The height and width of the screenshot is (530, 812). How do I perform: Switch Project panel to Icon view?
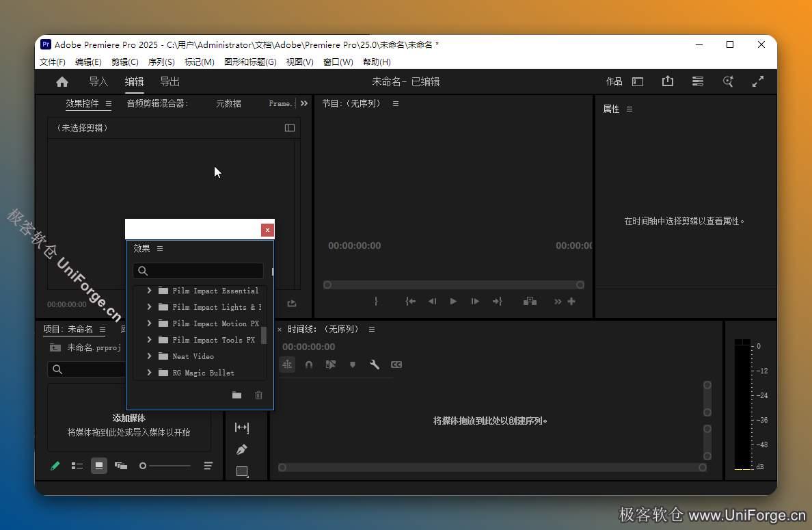(99, 466)
